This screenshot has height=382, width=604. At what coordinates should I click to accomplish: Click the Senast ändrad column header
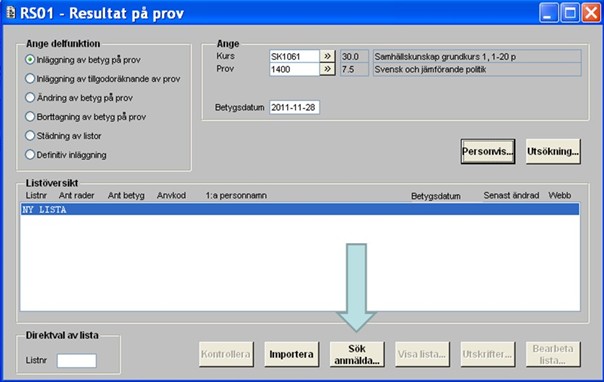[511, 195]
